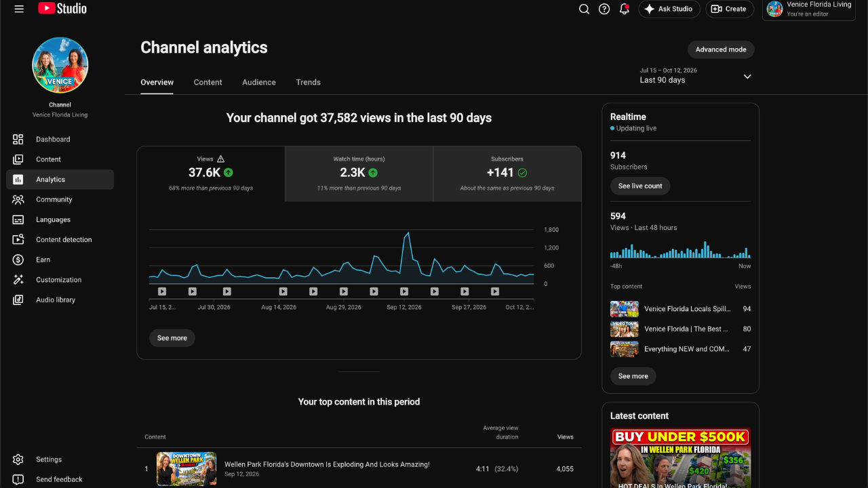Click the Audio library icon
The image size is (868, 488).
pyautogui.click(x=18, y=300)
